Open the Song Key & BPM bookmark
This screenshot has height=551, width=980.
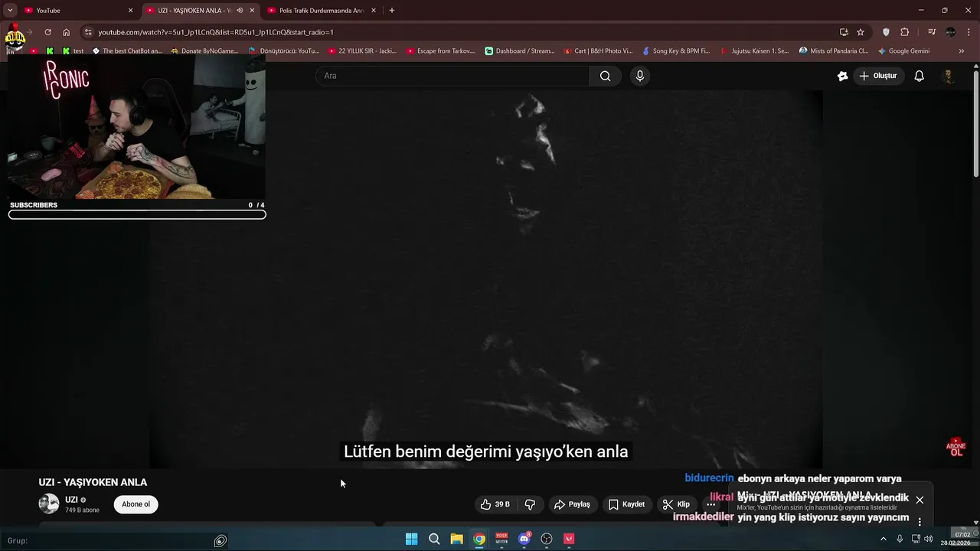[x=676, y=51]
